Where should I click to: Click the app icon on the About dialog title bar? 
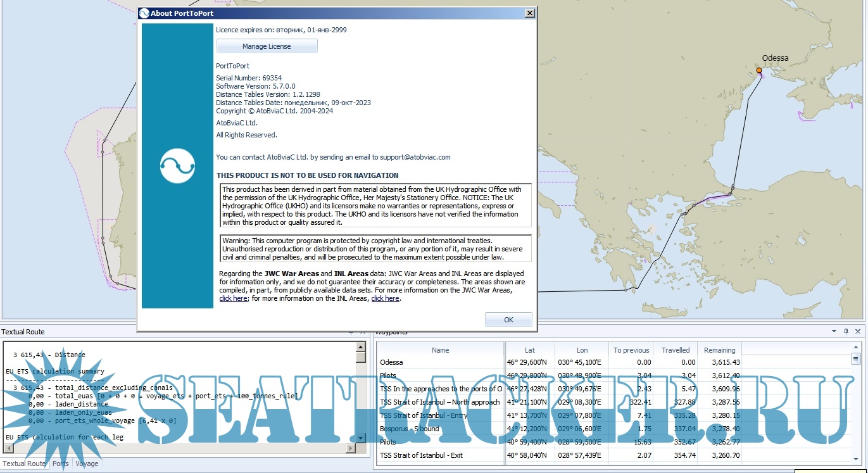[x=143, y=13]
